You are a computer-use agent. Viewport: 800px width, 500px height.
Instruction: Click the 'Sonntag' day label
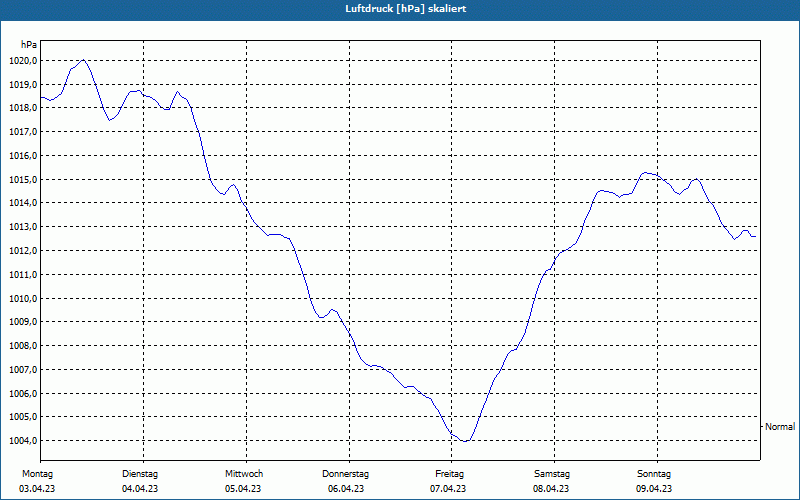[654, 474]
